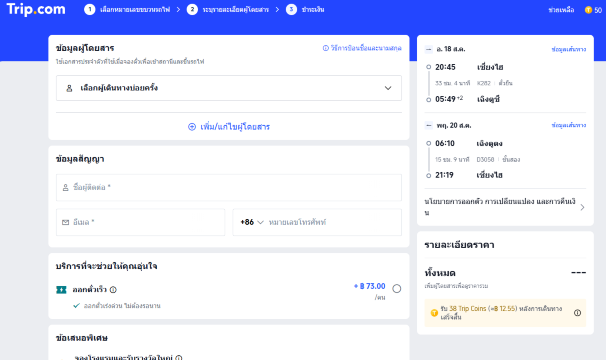Open route info for Aug 18 trip

569,49
